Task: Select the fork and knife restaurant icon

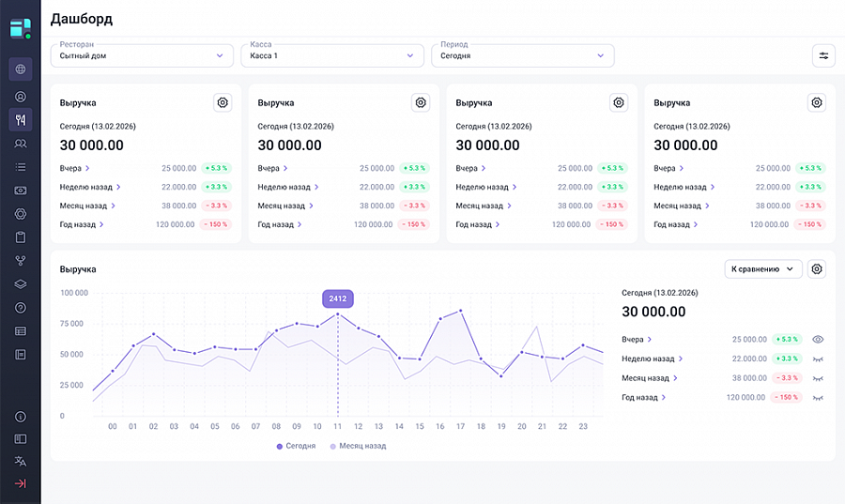Action: pyautogui.click(x=21, y=119)
